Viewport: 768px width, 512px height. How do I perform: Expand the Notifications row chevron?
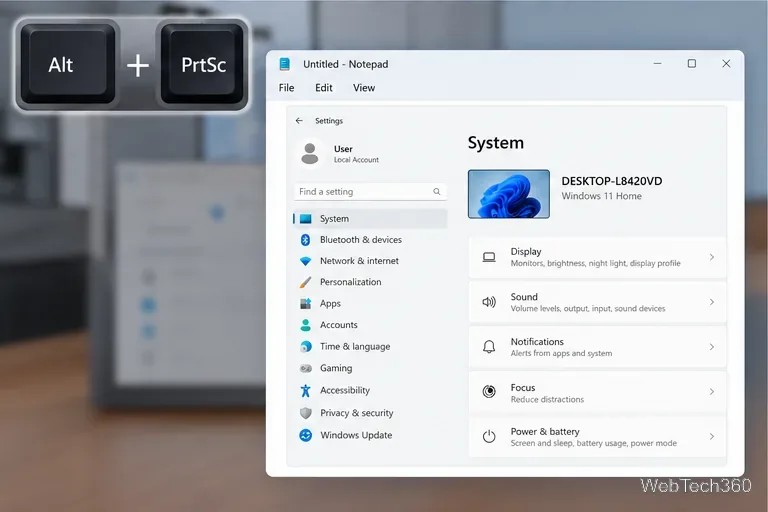[712, 347]
